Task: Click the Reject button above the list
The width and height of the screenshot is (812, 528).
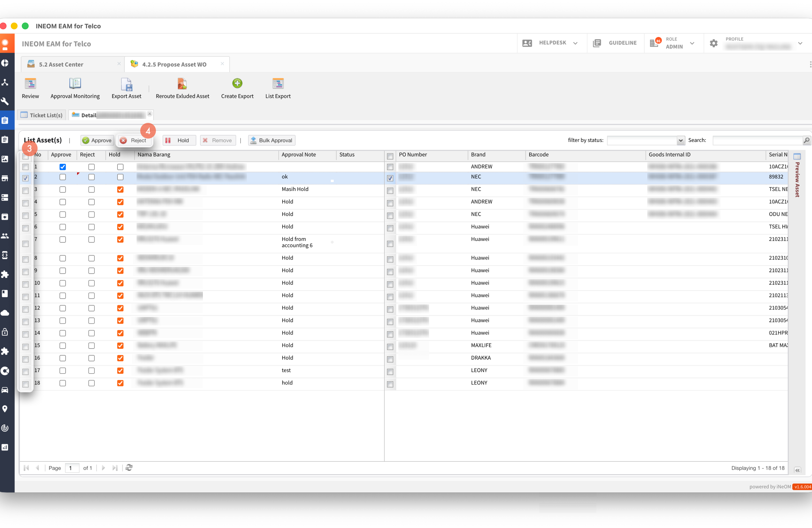Action: click(134, 141)
